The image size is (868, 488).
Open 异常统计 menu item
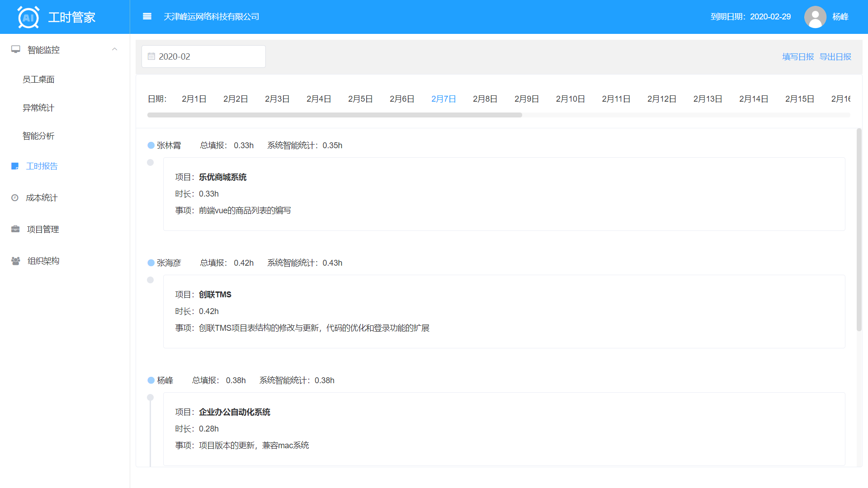point(38,108)
